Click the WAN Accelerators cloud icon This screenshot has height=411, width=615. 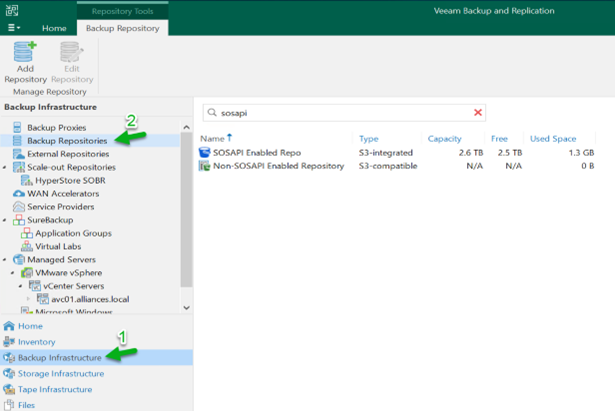[x=18, y=194]
